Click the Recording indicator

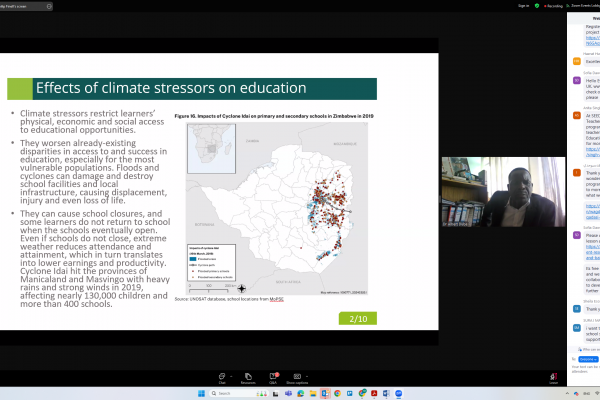click(553, 5)
